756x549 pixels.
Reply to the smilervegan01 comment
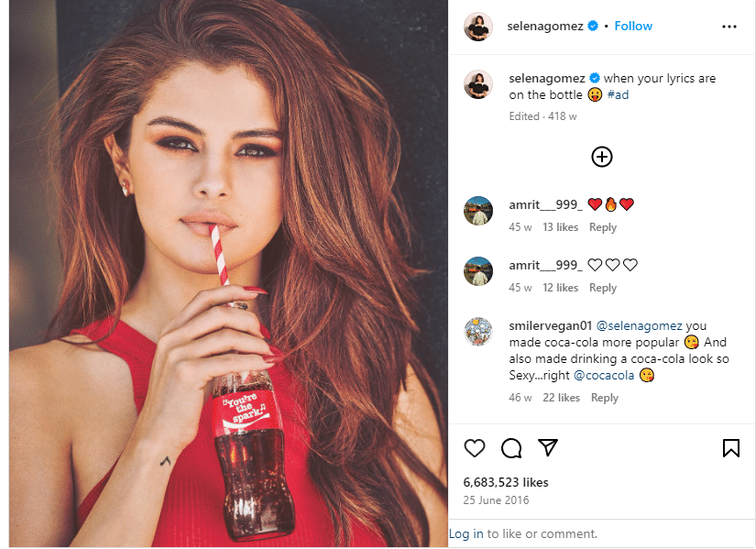coord(605,398)
